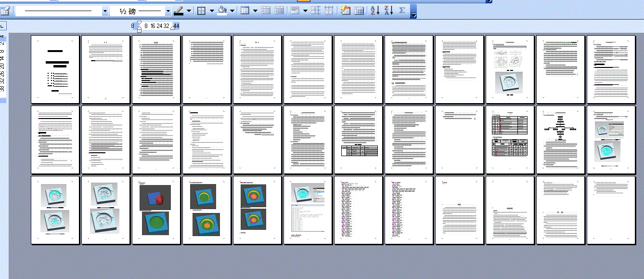Screen dimensions: 644x279
Task: Open the page with render above code listing
Action: tap(308, 210)
